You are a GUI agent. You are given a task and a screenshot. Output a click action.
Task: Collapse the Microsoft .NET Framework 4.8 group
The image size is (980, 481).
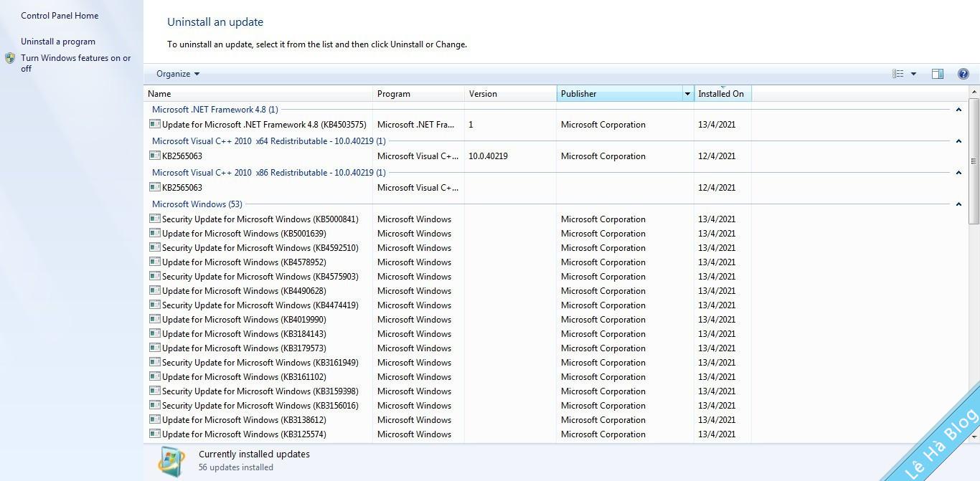958,110
